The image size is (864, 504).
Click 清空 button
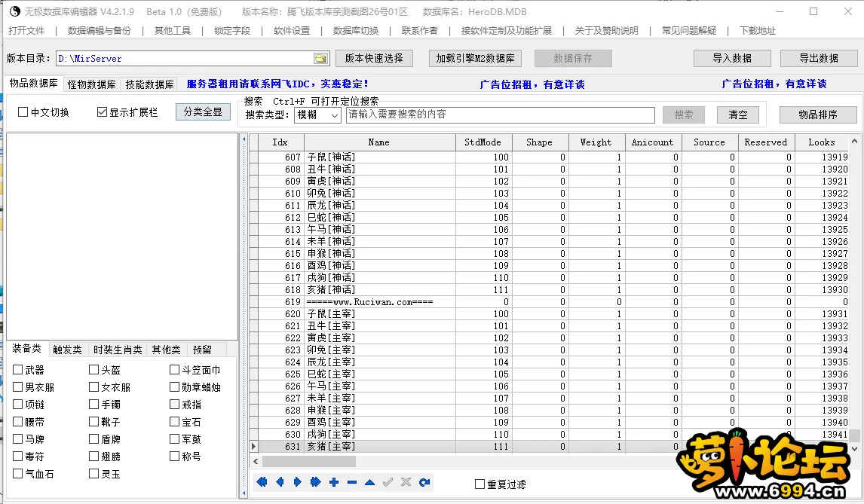pos(738,115)
